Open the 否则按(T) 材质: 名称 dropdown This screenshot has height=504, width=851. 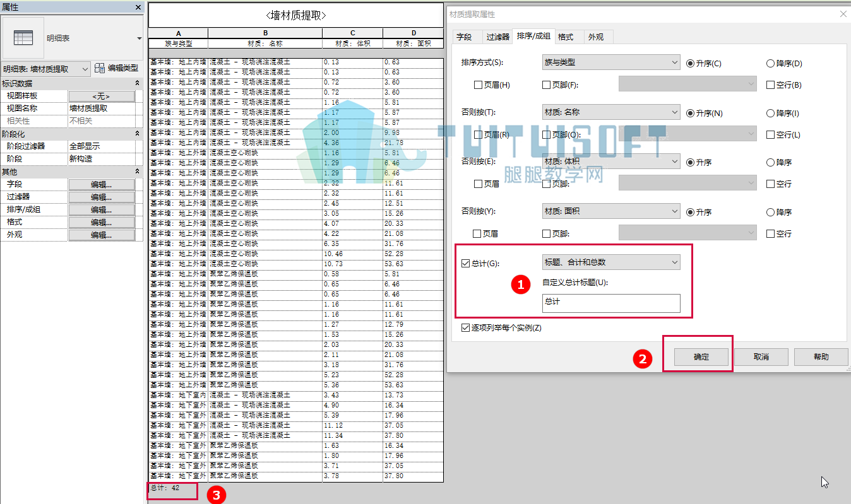[610, 112]
